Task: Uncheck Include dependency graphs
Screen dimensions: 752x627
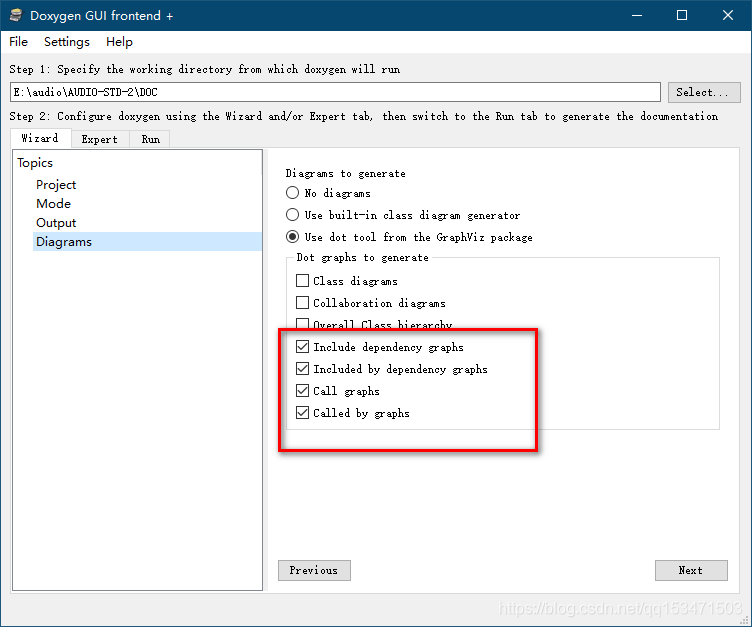Action: click(302, 347)
